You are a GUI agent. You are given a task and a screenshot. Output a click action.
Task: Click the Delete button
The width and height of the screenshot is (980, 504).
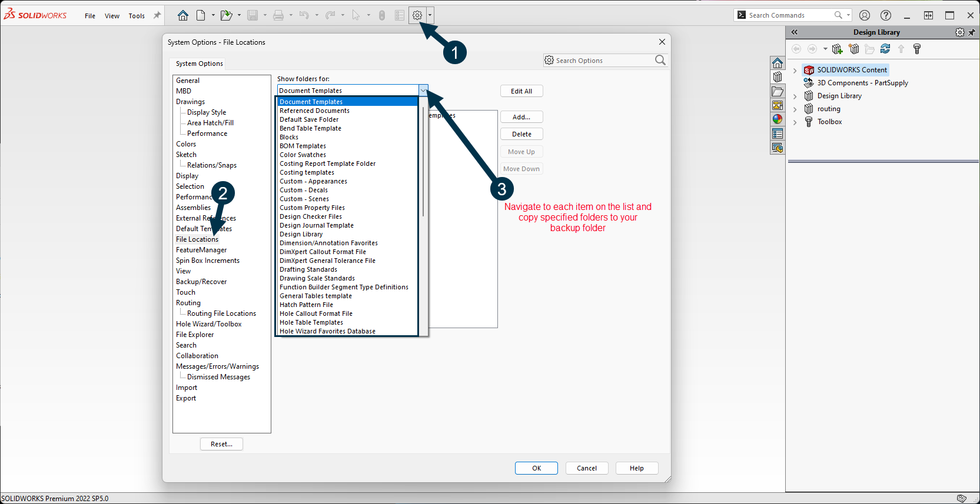(x=521, y=134)
